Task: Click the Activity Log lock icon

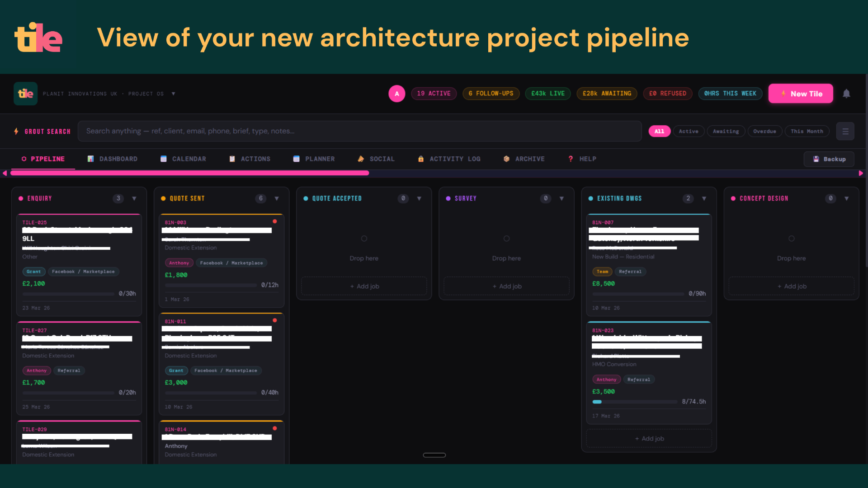Action: pyautogui.click(x=421, y=159)
